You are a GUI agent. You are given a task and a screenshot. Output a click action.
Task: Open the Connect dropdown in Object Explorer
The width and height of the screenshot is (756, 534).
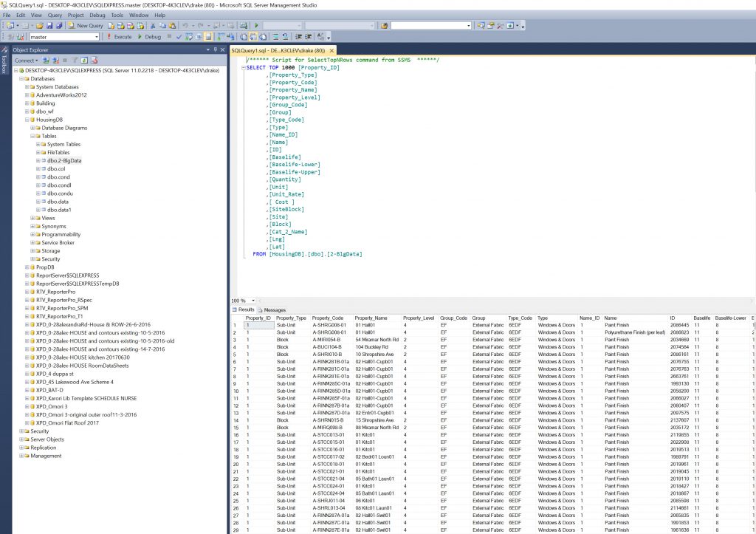(27, 60)
